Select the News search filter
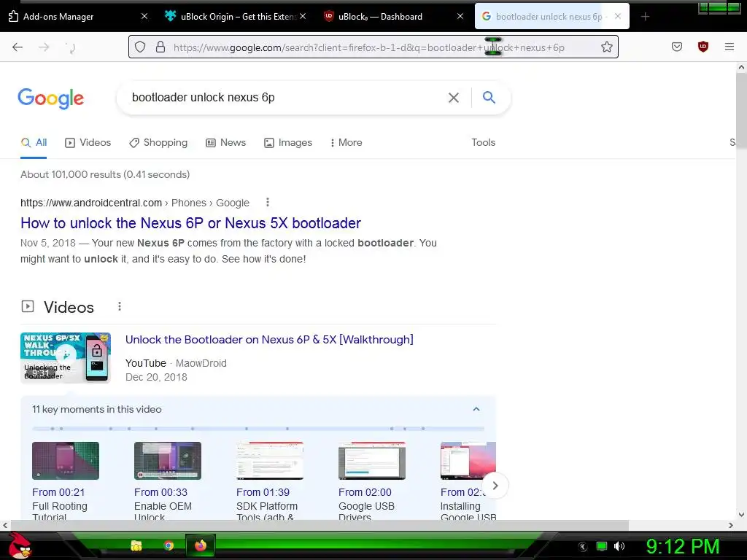Screen dimensions: 747x560 226,142
